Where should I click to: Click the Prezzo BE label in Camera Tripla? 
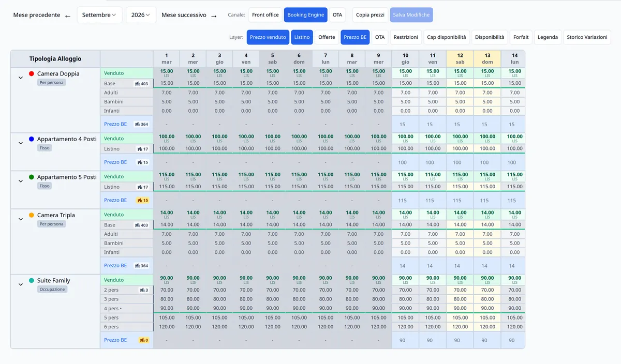[x=115, y=266]
